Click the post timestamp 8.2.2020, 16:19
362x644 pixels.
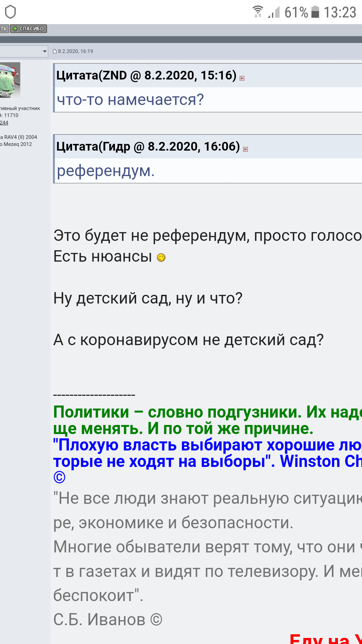[75, 51]
